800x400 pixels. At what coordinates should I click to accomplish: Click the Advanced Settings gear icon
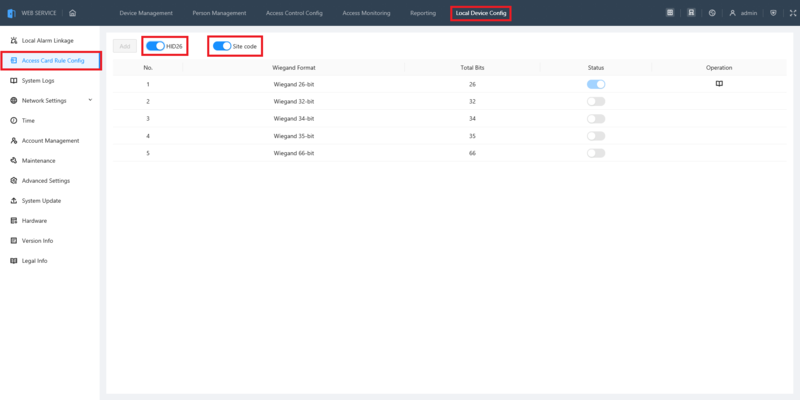[x=14, y=181]
